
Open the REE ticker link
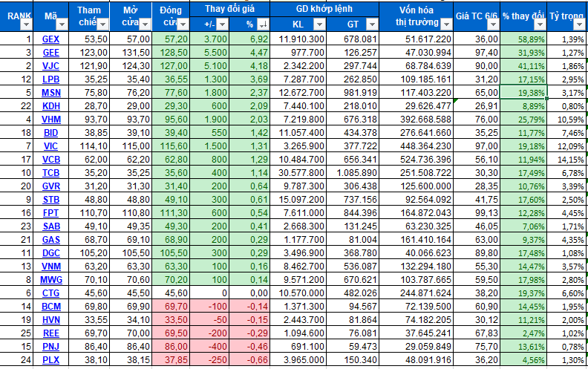click(x=50, y=333)
